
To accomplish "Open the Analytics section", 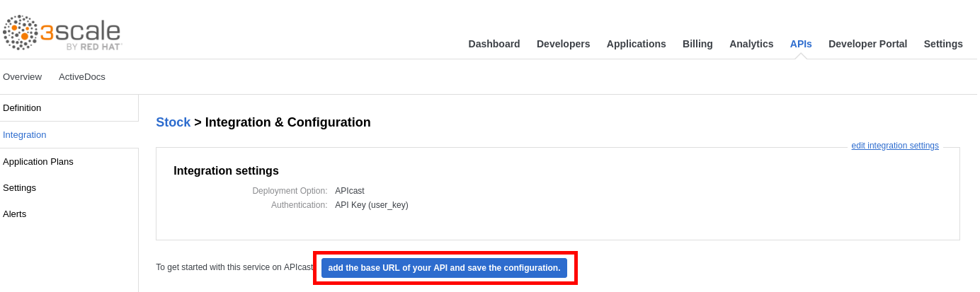I will [751, 44].
